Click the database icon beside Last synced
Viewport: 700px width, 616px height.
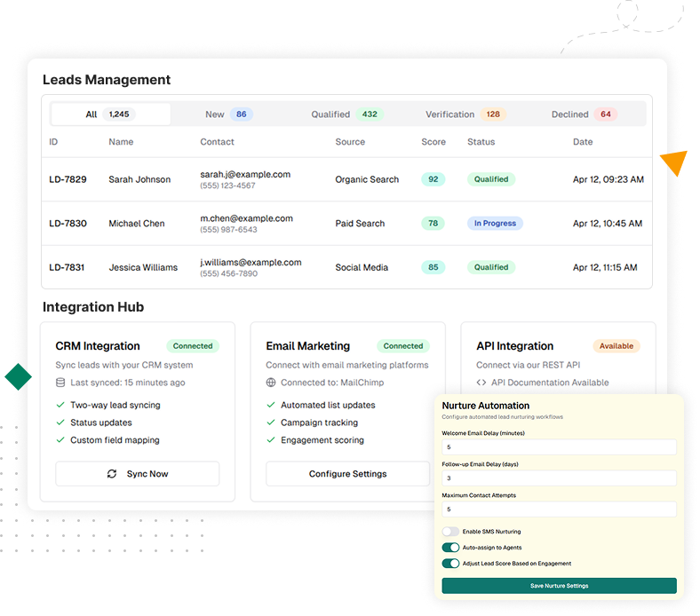(x=60, y=383)
